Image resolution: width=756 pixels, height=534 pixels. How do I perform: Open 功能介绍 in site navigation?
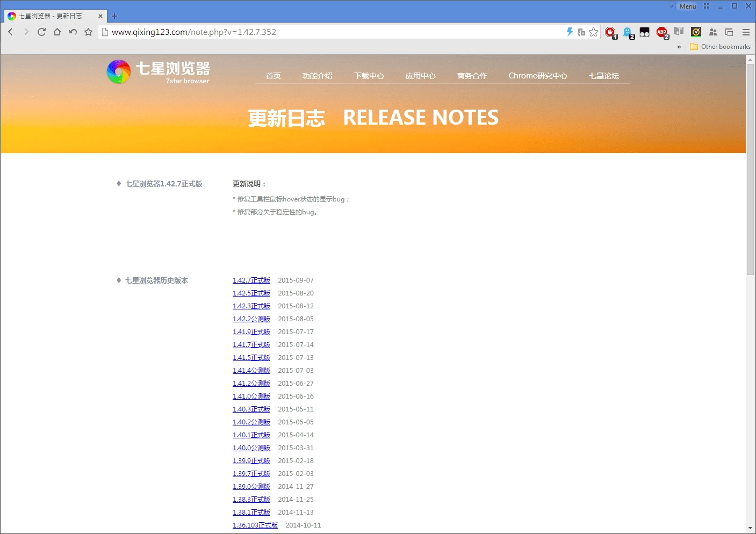point(317,76)
